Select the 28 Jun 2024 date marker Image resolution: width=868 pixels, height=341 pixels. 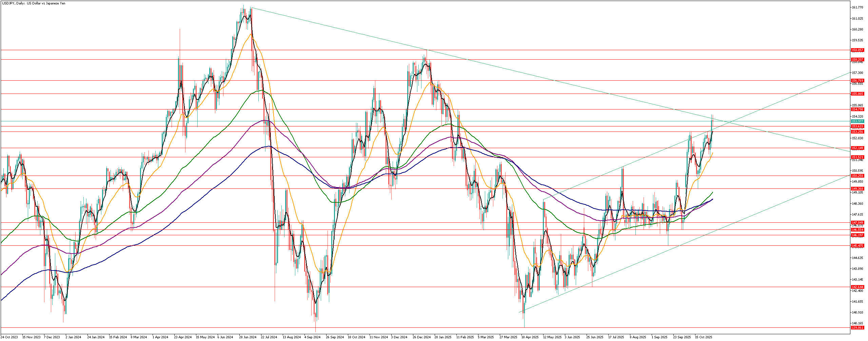pos(248,337)
